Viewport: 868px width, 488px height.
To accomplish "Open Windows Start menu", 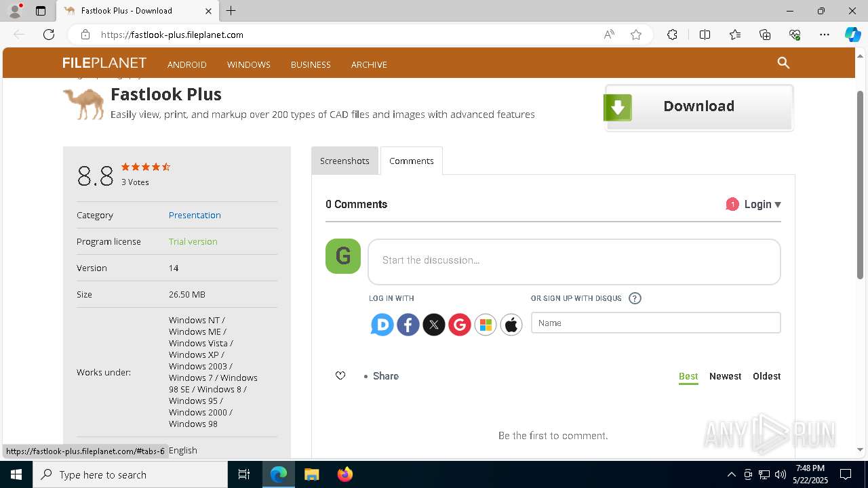I will (16, 474).
